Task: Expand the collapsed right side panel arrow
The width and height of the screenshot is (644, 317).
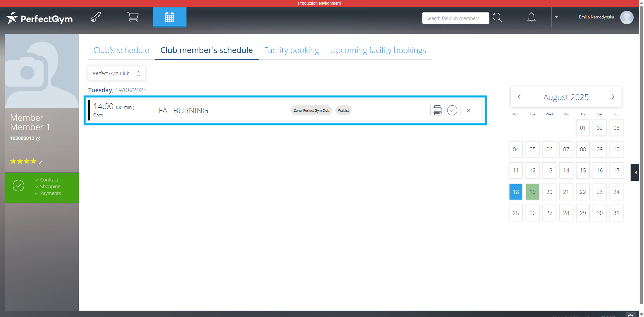Action: pyautogui.click(x=635, y=172)
